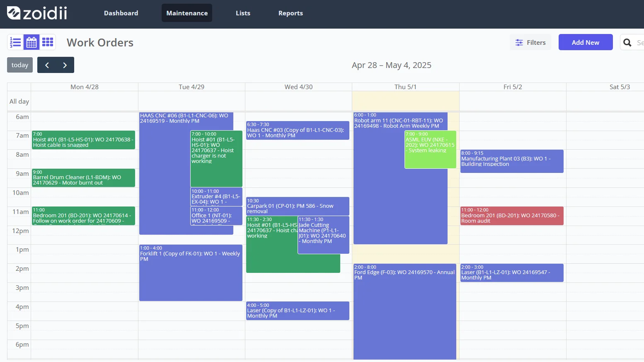
Task: Jump to today in calendar
Action: 20,65
